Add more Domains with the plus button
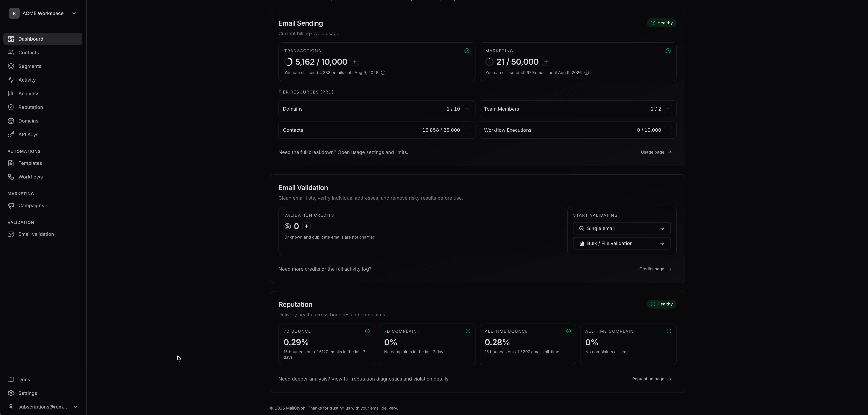The height and width of the screenshot is (415, 868). click(467, 109)
